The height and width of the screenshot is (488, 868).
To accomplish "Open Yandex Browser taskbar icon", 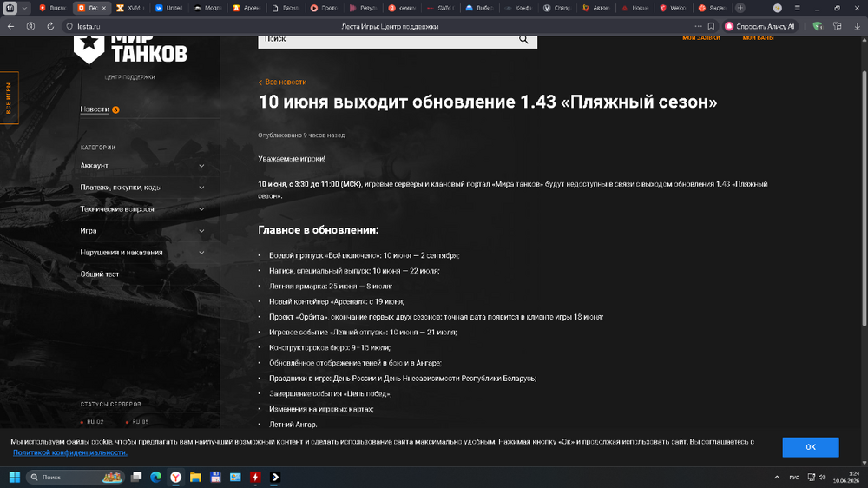I will tap(175, 477).
